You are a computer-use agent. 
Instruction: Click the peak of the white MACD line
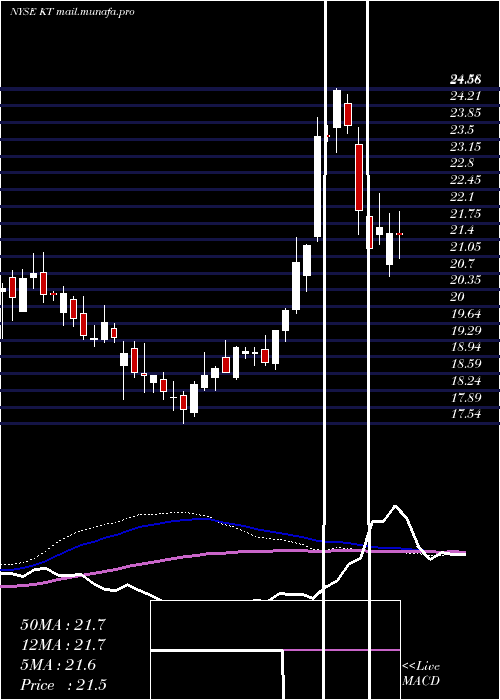[x=396, y=506]
